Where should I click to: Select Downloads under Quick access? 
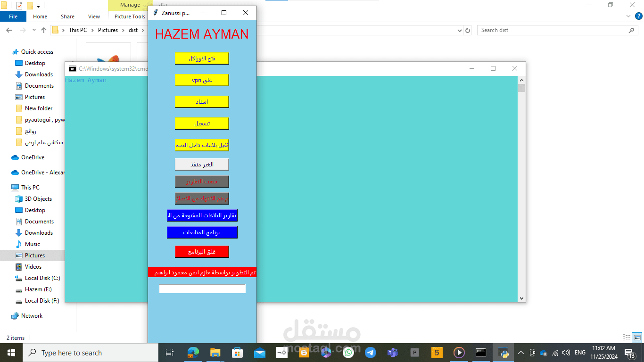[x=39, y=74]
